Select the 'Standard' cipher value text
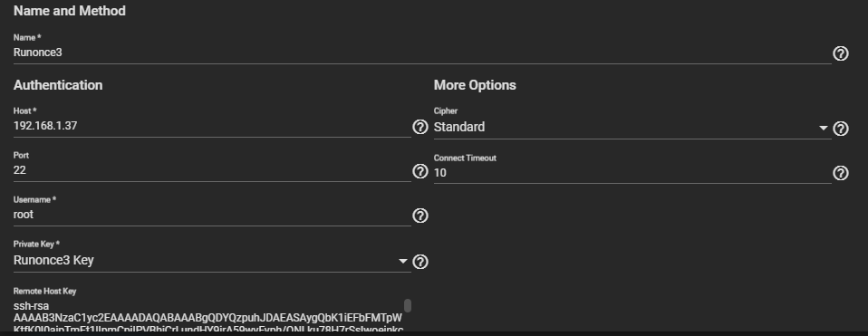 [x=458, y=128]
